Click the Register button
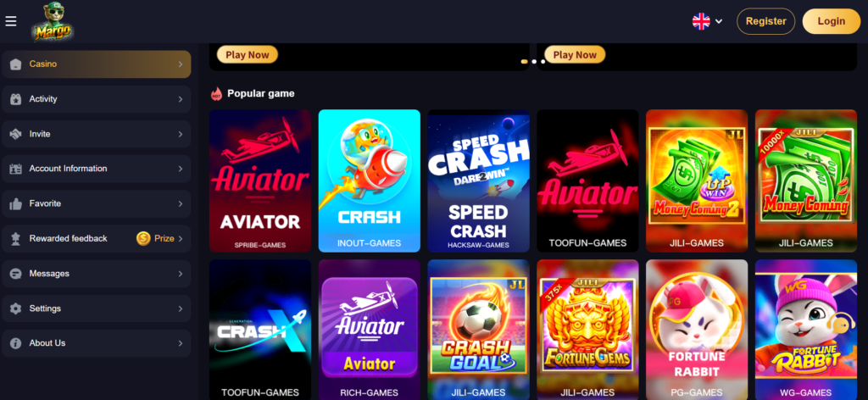Screen dimensions: 868x400 click(765, 21)
